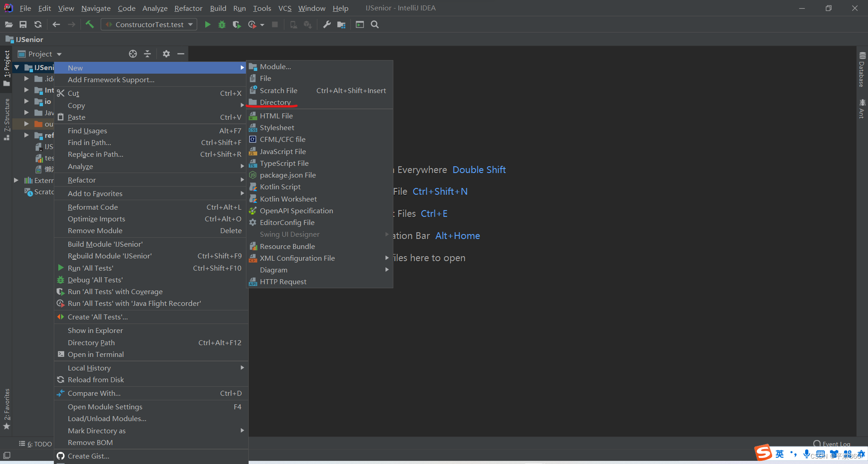
Task: Run tests with the Coverage icon
Action: coord(236,24)
